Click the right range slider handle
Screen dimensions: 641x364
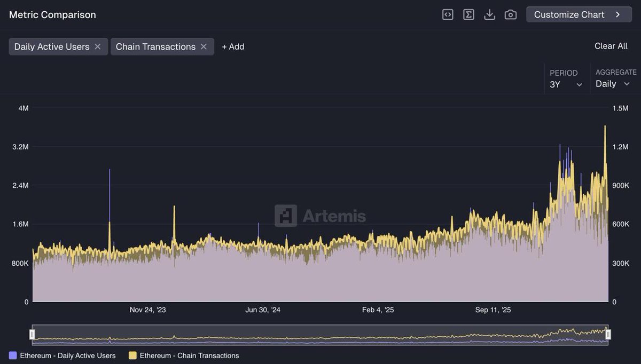point(608,335)
